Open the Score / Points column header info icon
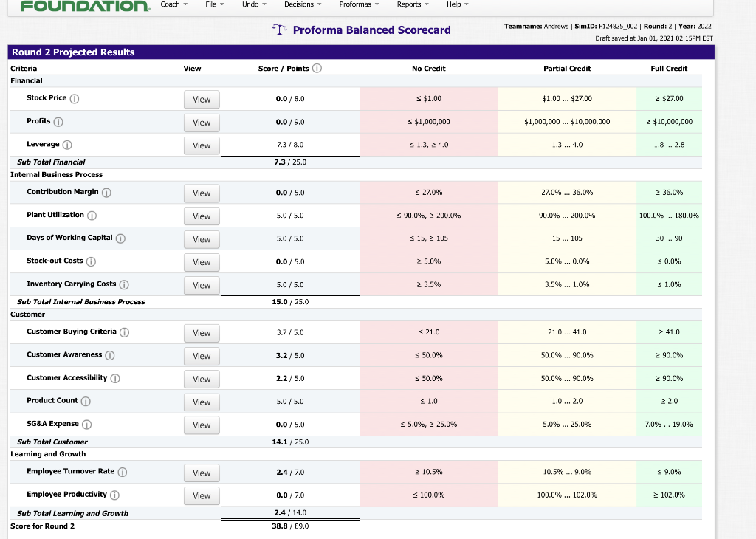756x539 pixels. coord(316,68)
